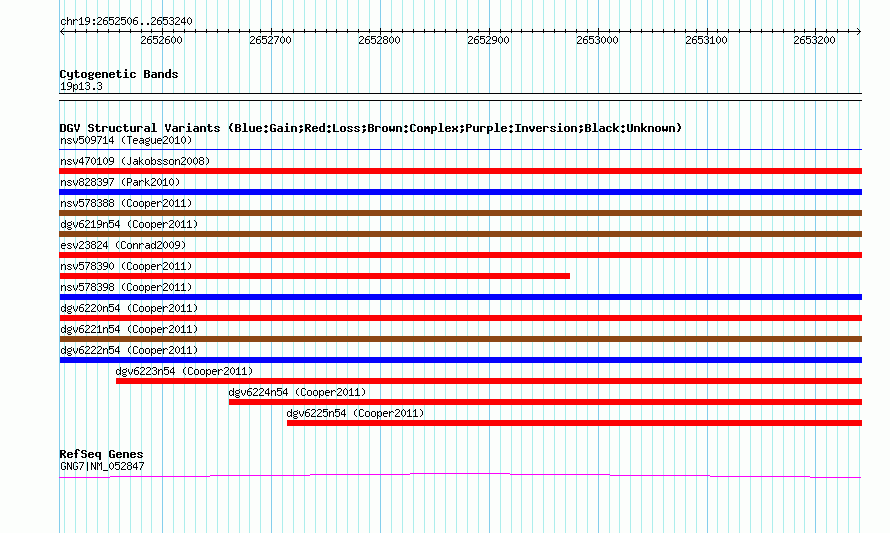Screen dimensions: 890x533
Task: Click the blue dgv6222n54 bar
Action: (x=460, y=360)
